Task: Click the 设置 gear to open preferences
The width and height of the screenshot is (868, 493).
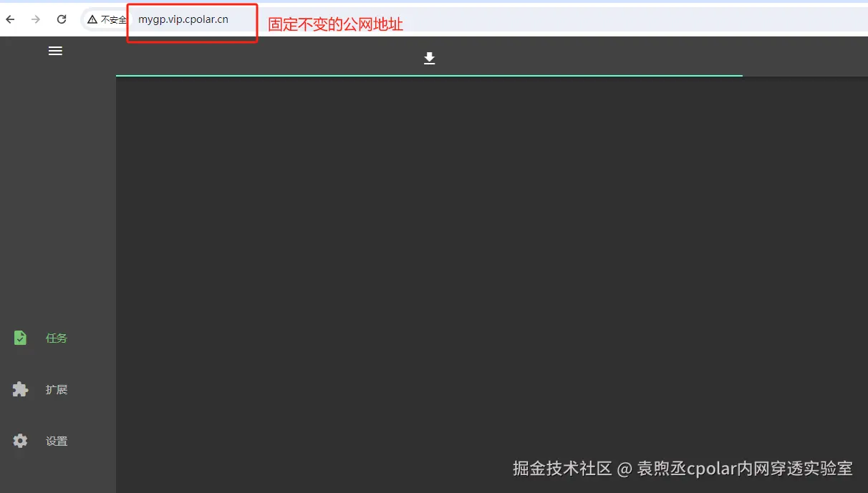Action: 19,441
